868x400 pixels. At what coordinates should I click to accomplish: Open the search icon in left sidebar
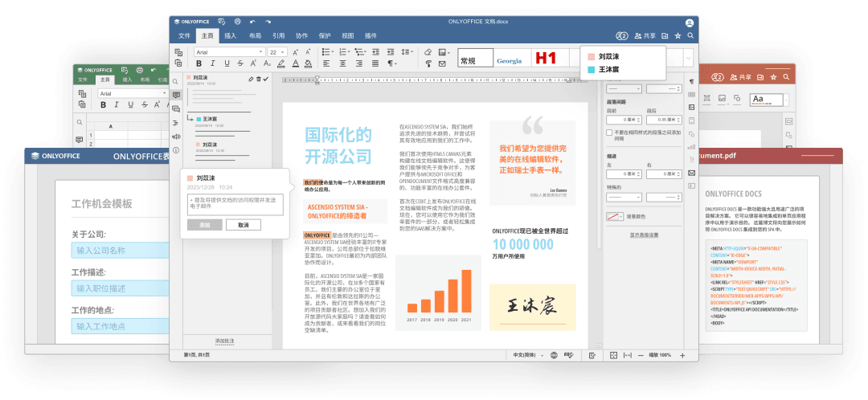pos(176,81)
